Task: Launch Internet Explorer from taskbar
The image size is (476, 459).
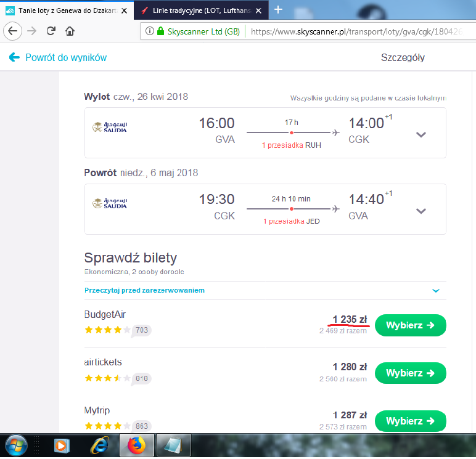Action: [x=99, y=445]
